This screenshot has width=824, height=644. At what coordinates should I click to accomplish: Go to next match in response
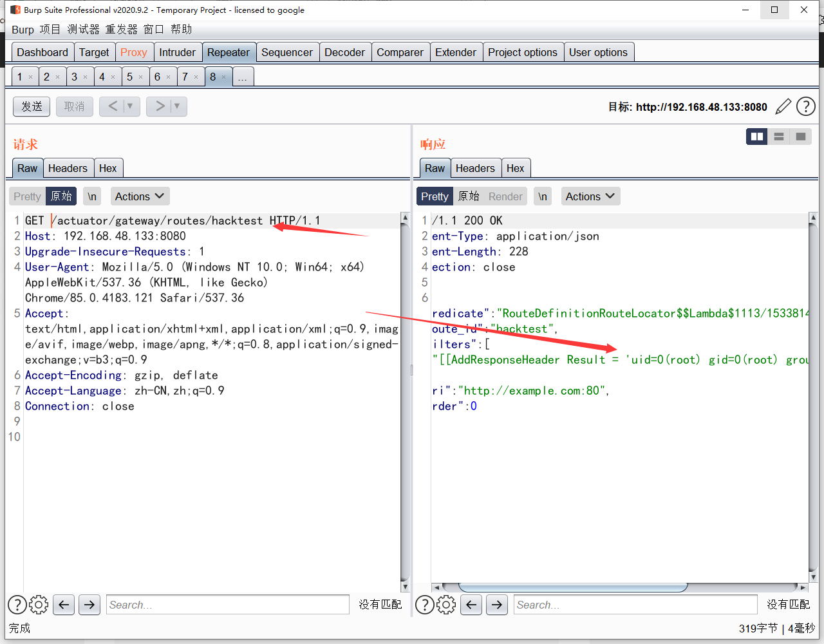(497, 605)
